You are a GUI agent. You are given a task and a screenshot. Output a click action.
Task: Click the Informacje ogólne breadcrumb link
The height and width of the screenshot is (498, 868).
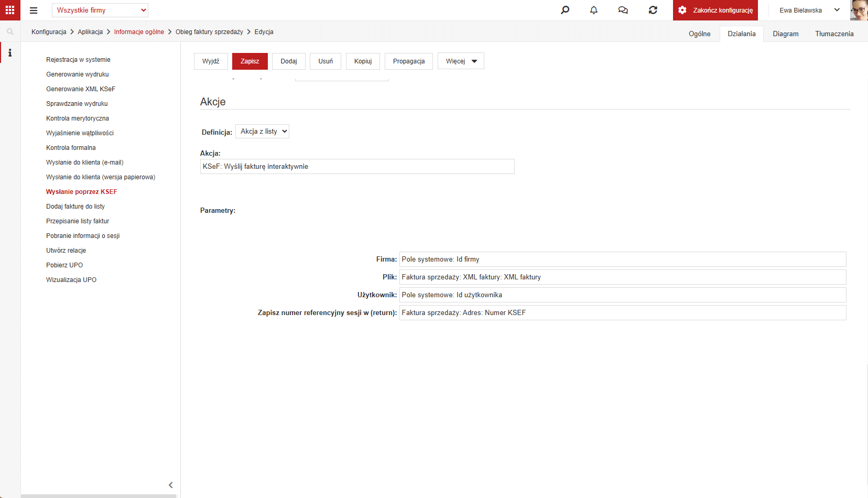[x=139, y=32]
